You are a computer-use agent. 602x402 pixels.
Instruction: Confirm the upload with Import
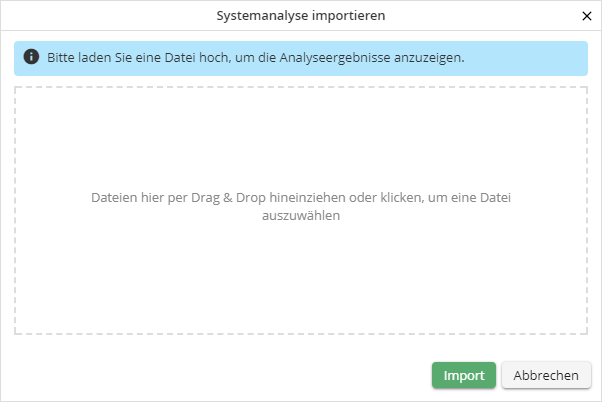point(464,375)
